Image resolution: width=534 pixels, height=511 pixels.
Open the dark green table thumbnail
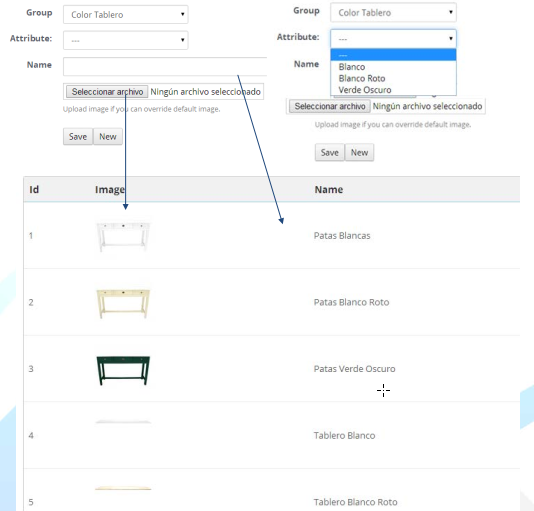point(123,370)
